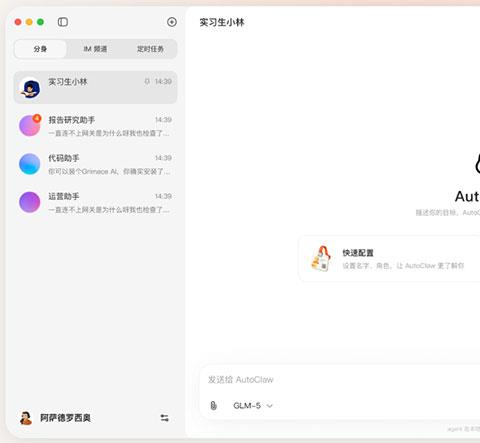Click the 代码助手 message preview text
This screenshot has width=480, height=443.
(109, 171)
